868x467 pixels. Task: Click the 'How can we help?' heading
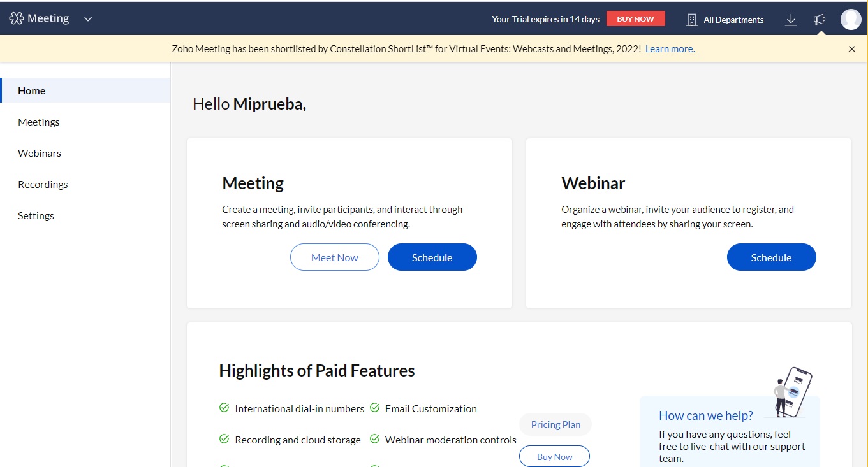[x=706, y=415]
